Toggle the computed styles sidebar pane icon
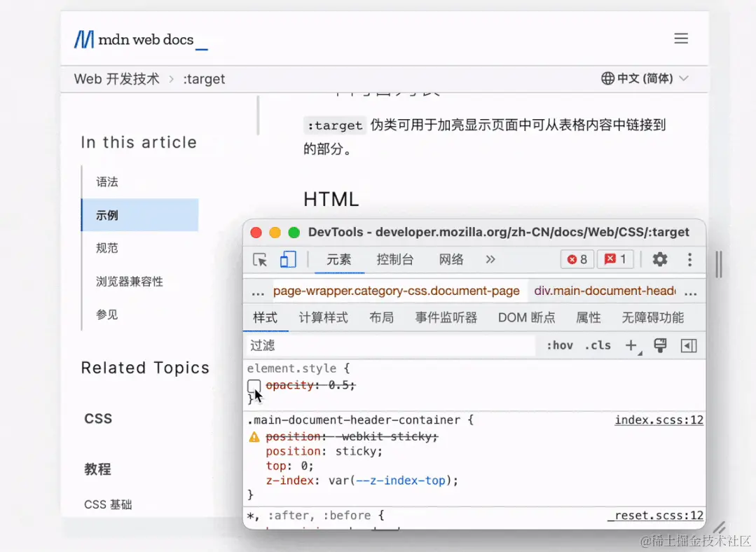 click(x=689, y=345)
